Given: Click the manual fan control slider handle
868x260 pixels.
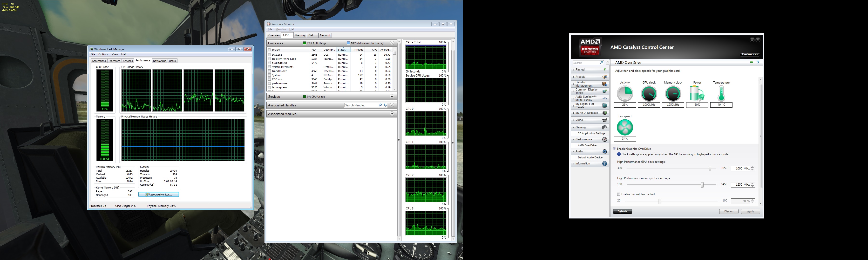Looking at the screenshot, I should click(660, 201).
